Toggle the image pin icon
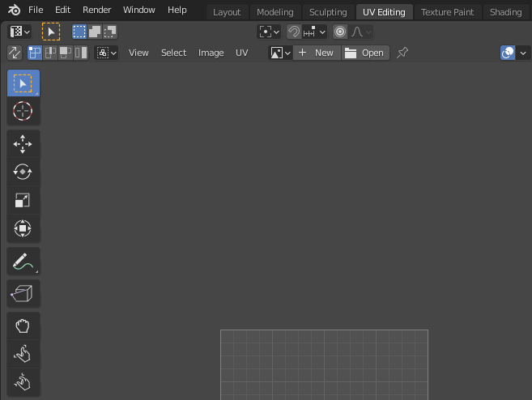This screenshot has width=532, height=400. (402, 53)
